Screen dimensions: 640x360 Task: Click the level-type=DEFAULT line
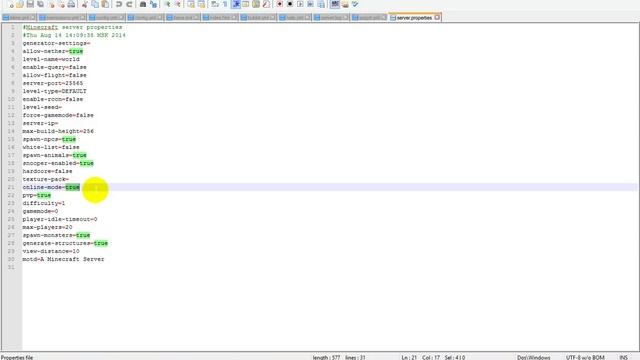(x=54, y=91)
